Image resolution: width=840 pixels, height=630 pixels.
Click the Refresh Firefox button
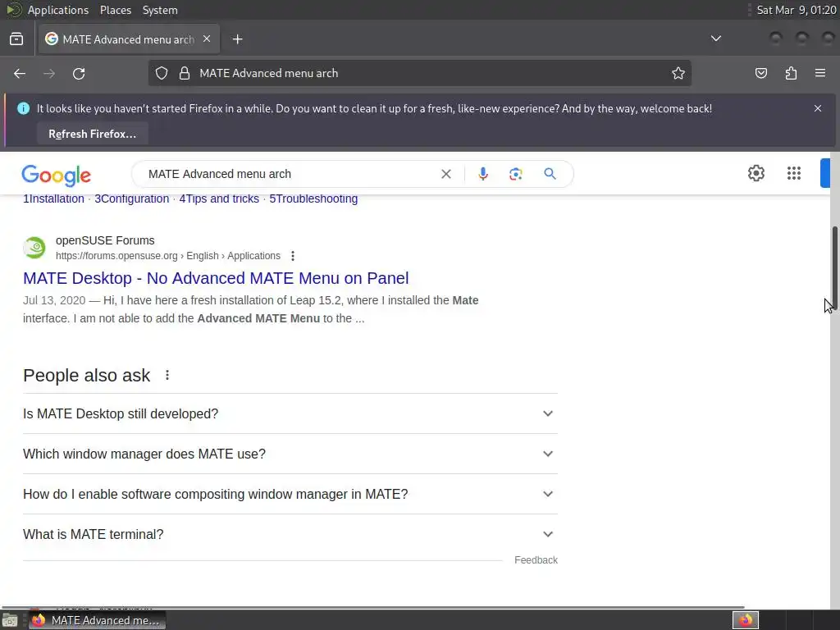tap(92, 134)
